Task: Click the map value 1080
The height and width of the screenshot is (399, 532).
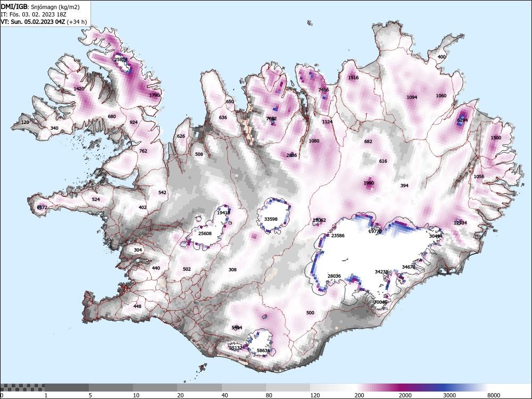Action: [314, 141]
